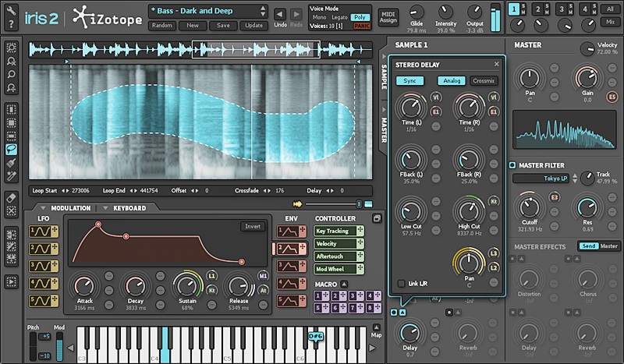Toggle the Sync button in Stereo Delay

click(409, 81)
